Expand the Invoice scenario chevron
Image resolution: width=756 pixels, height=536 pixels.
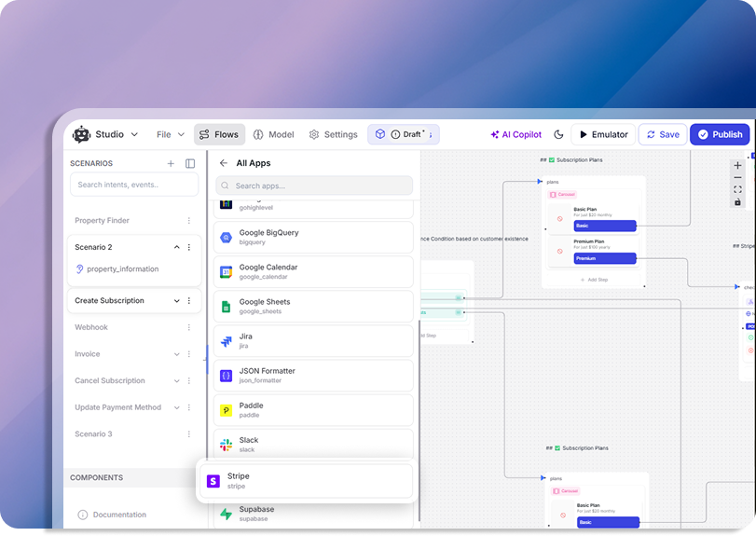176,354
